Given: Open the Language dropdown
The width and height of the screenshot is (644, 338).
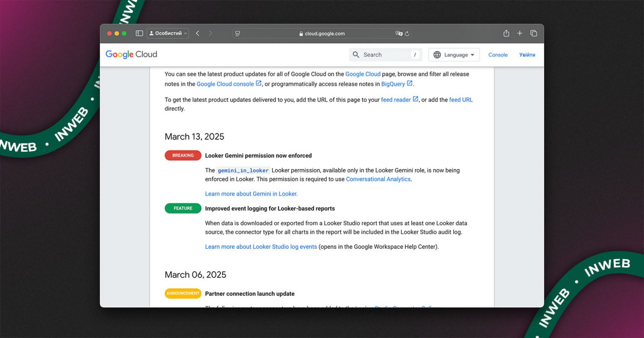Looking at the screenshot, I should [454, 55].
